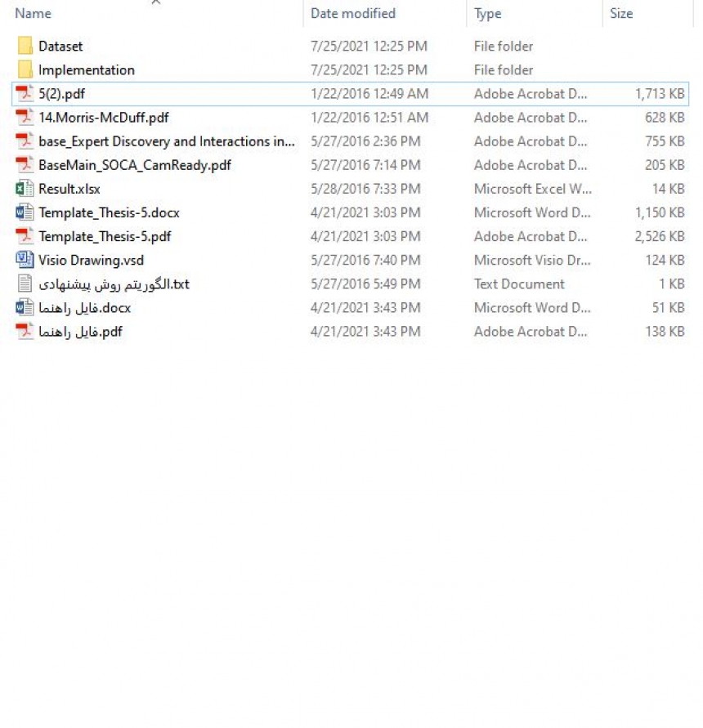Viewport: 703px width, 728px height.
Task: Select the file فایل راهنما.docx
Action: pyautogui.click(x=84, y=307)
